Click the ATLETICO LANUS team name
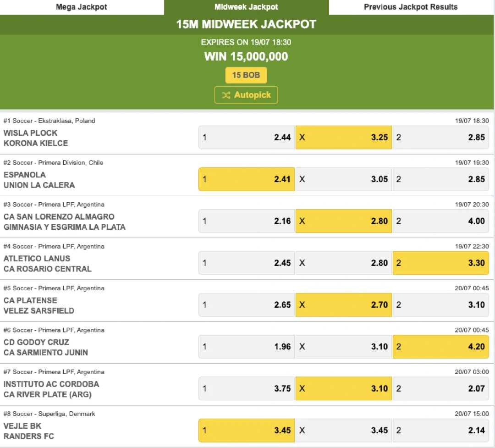This screenshot has height=448, width=495. [x=37, y=259]
